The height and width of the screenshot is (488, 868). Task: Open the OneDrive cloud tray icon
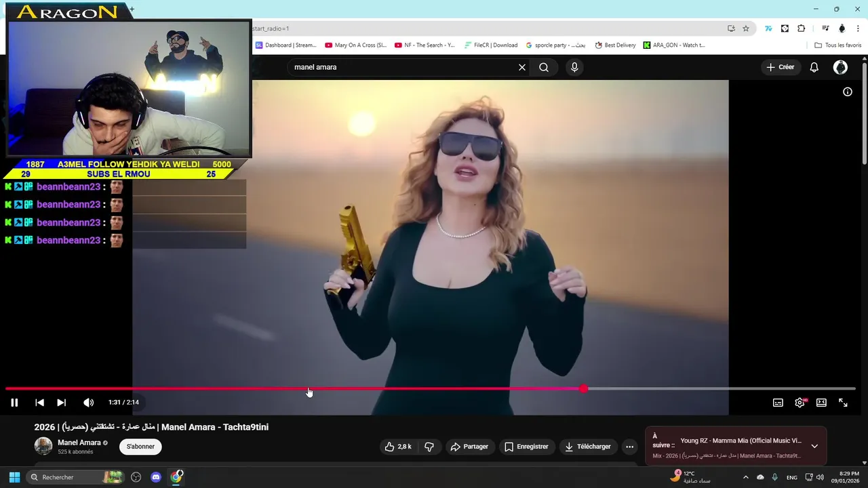[760, 477]
